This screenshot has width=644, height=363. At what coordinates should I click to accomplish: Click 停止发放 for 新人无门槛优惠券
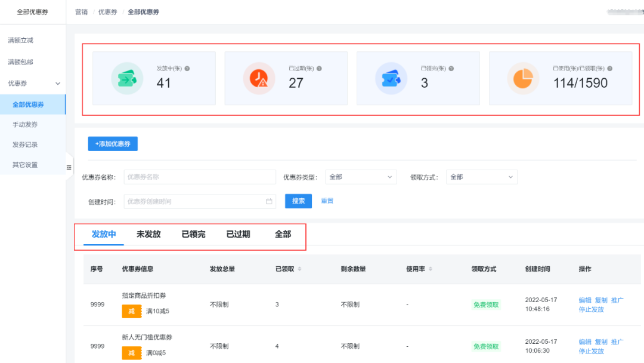tap(592, 352)
